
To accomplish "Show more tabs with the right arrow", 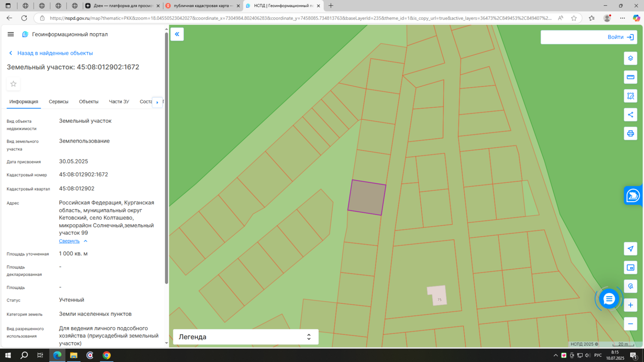I will click(157, 102).
